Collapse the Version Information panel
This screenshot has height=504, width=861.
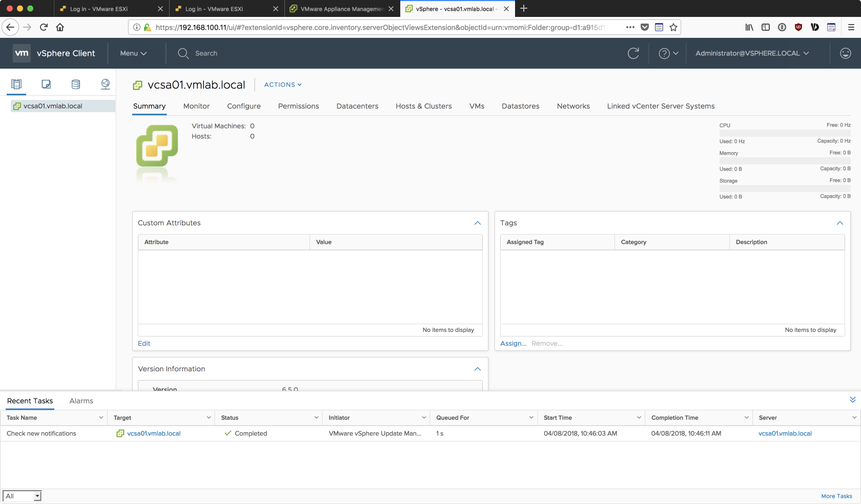pyautogui.click(x=478, y=369)
